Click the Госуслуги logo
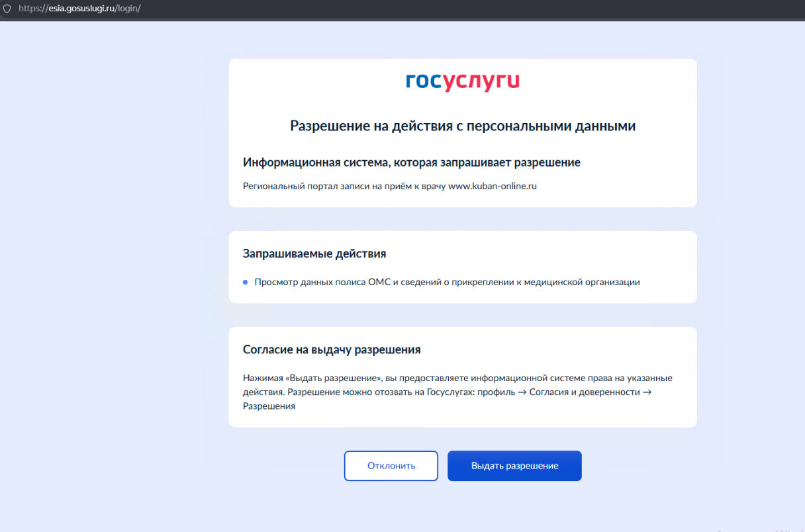 (x=462, y=81)
